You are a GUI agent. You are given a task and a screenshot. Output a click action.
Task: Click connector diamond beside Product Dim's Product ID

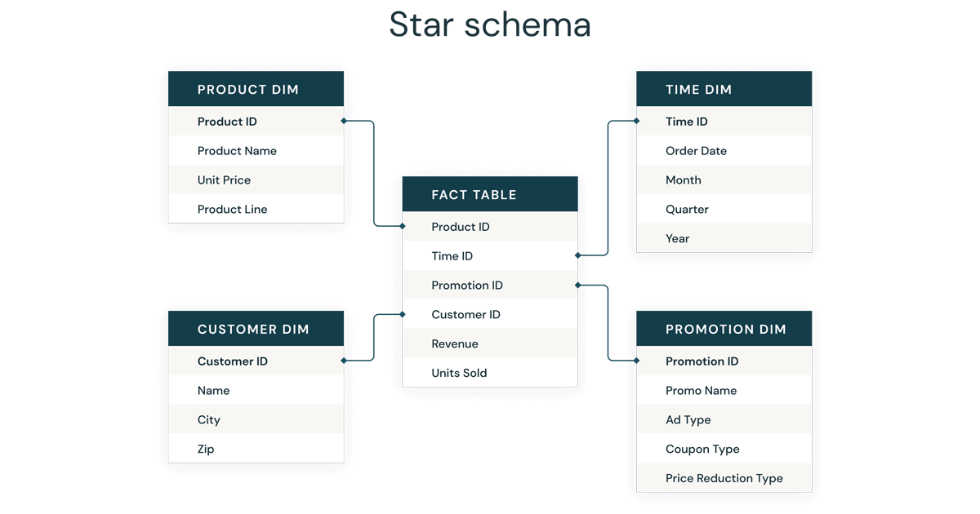(344, 122)
